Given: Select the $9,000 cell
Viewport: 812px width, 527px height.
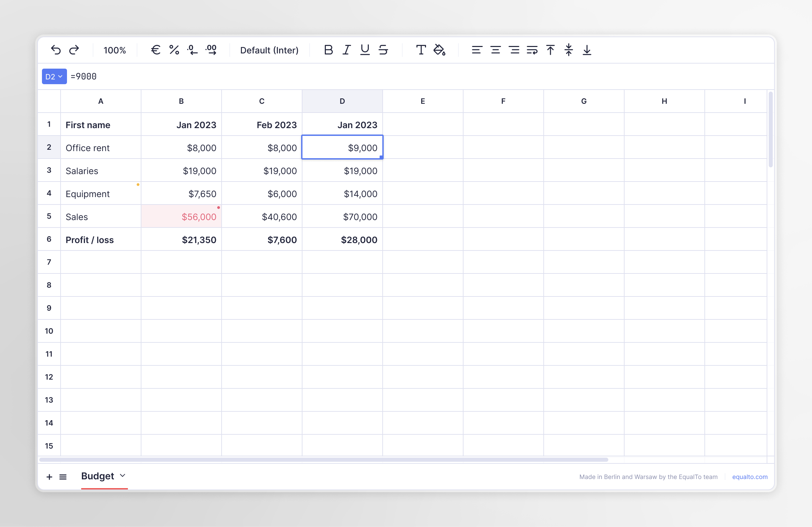Looking at the screenshot, I should pos(342,147).
